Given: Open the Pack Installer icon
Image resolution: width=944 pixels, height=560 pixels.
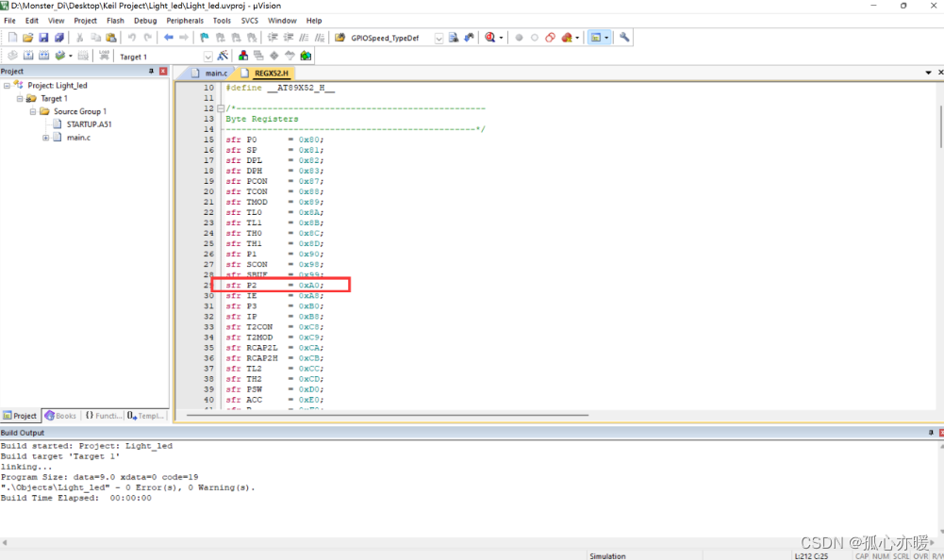Looking at the screenshot, I should point(306,56).
